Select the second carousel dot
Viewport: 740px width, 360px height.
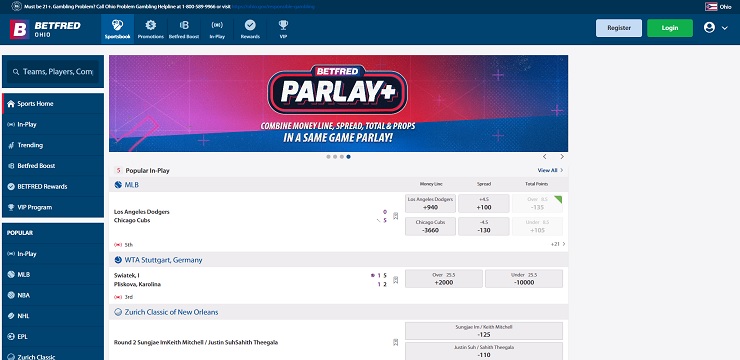click(x=335, y=157)
